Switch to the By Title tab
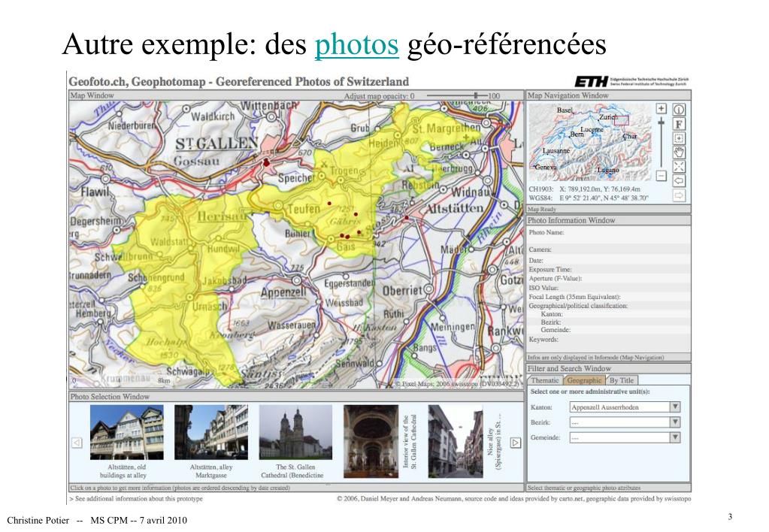 [622, 380]
